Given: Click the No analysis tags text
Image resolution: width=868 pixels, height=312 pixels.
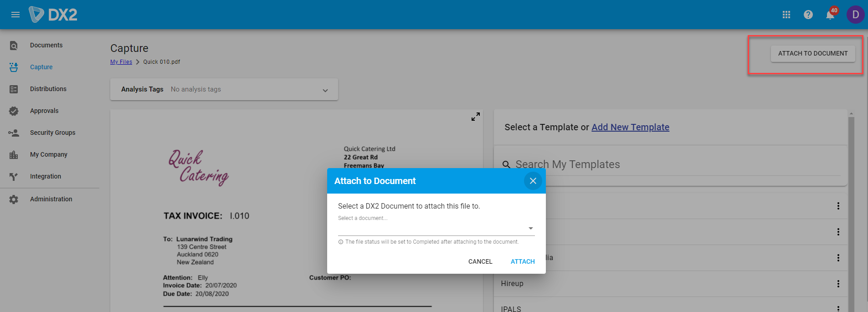Looking at the screenshot, I should pos(196,89).
